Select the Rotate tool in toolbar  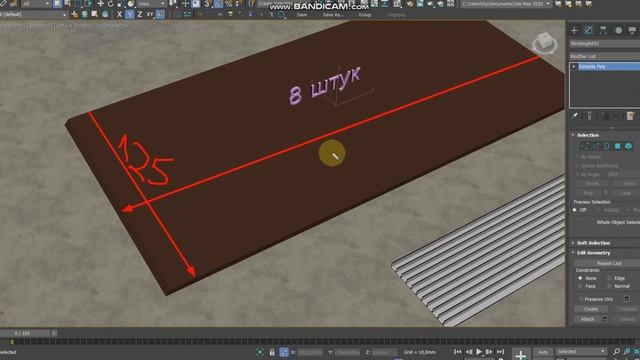110,4
